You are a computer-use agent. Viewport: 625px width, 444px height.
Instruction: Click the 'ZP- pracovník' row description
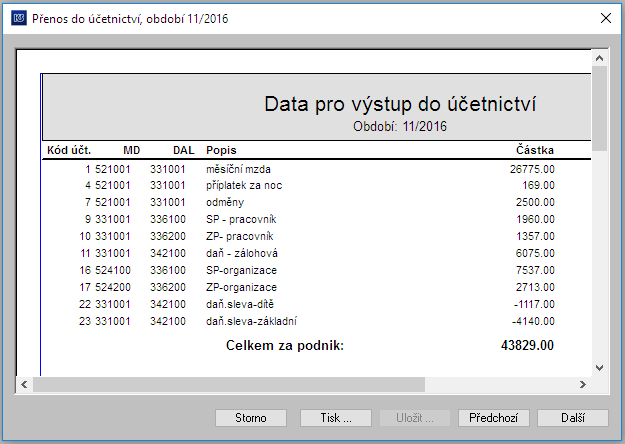[x=240, y=236]
